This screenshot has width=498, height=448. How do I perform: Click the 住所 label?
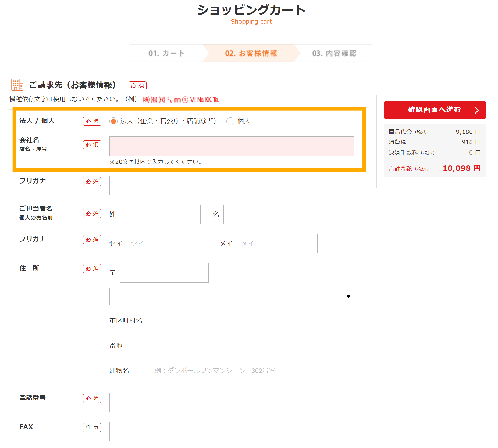pyautogui.click(x=29, y=268)
